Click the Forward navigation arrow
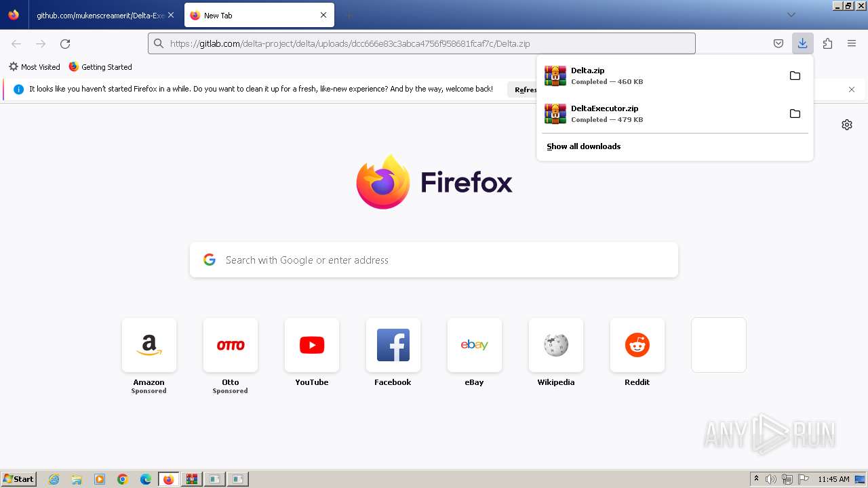Viewport: 868px width, 488px height. tap(41, 43)
